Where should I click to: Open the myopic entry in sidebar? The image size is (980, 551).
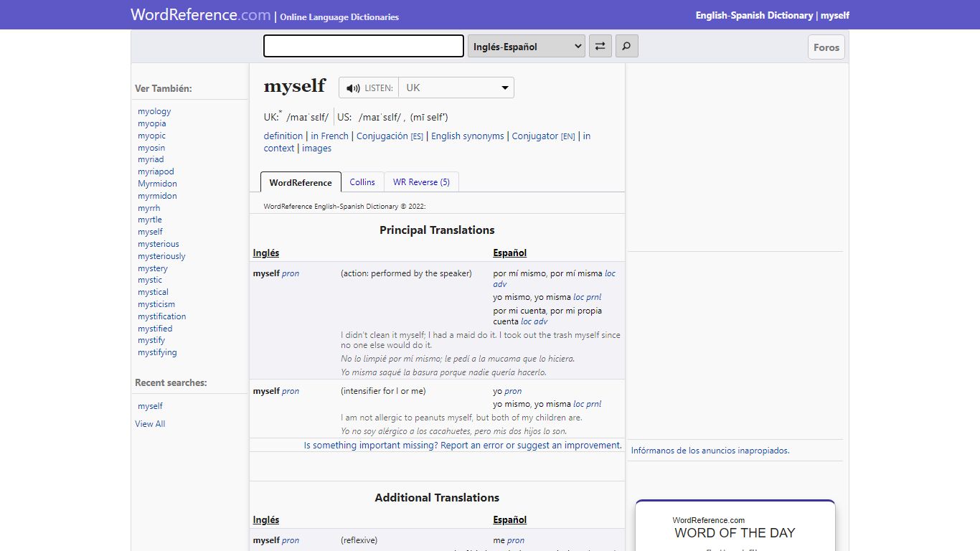pyautogui.click(x=151, y=136)
